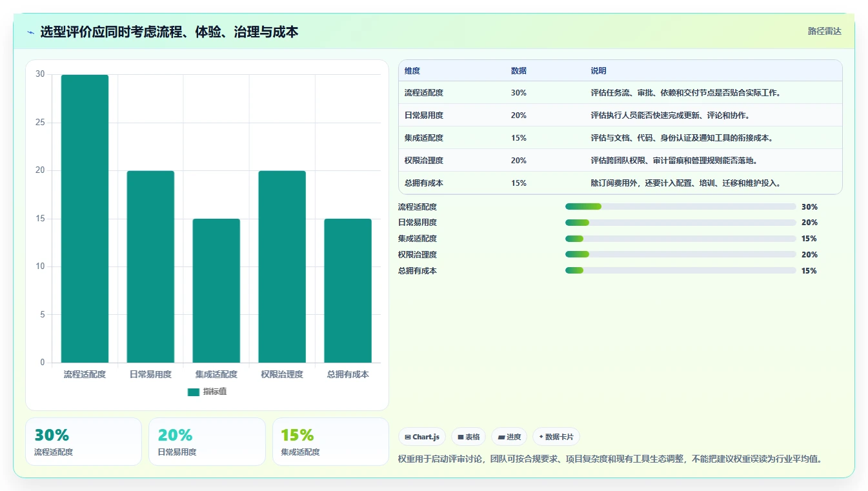The image size is (868, 491).
Task: Click the 20% value in the table's 日常易用度 row
Action: coord(519,115)
